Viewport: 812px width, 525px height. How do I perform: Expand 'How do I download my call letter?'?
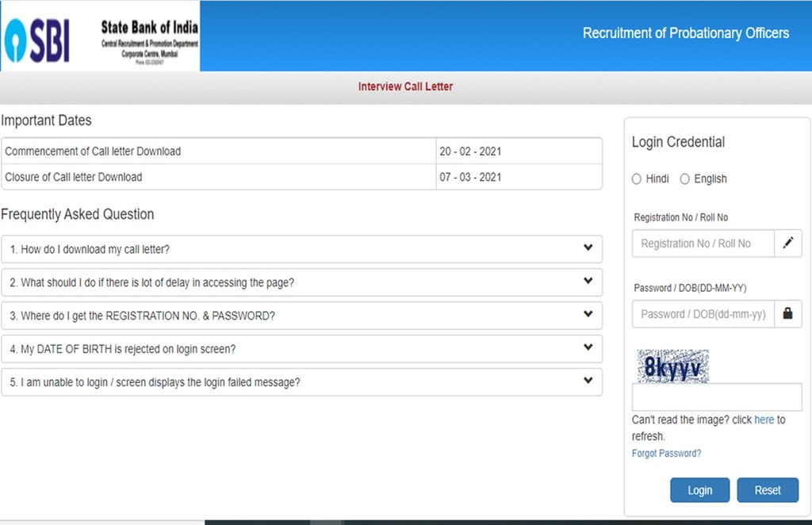coord(301,249)
